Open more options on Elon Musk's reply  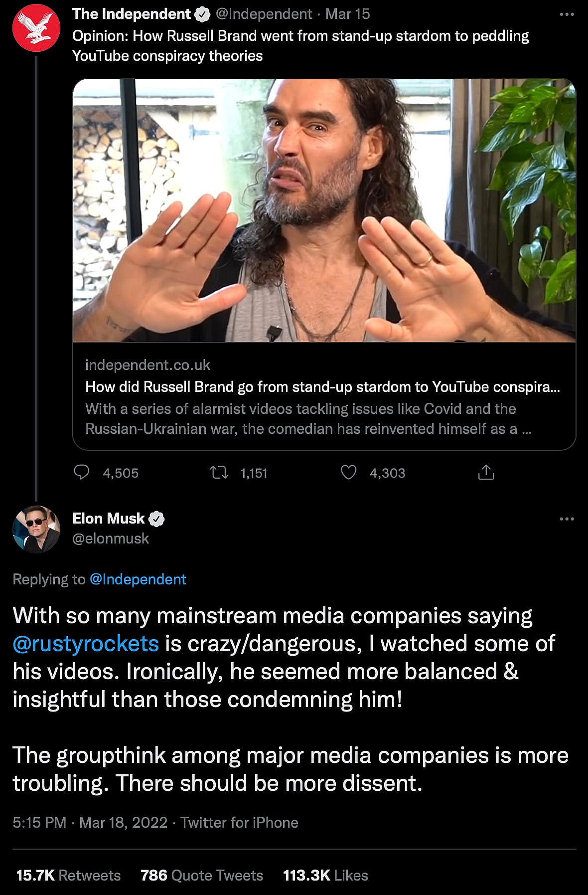click(x=567, y=519)
